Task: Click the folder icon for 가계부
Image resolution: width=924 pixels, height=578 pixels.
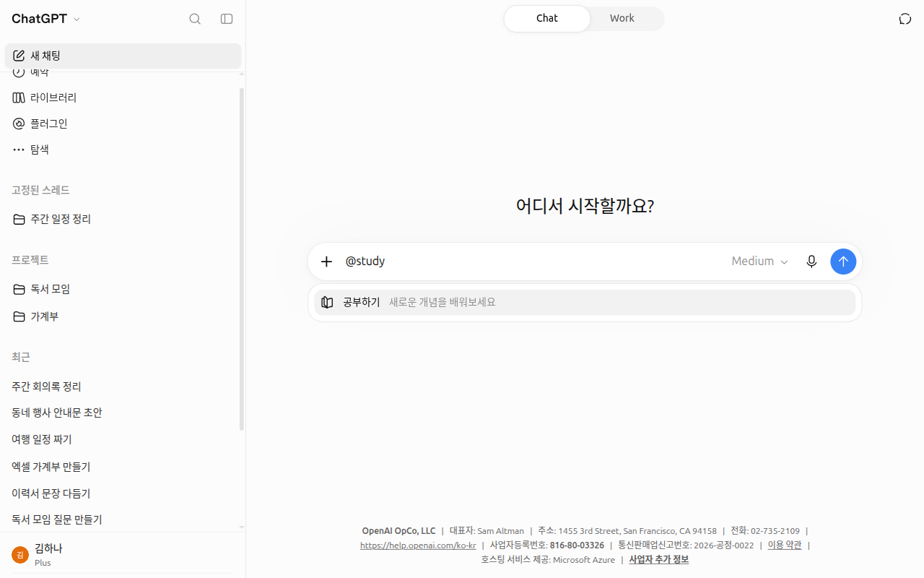Action: 19,316
